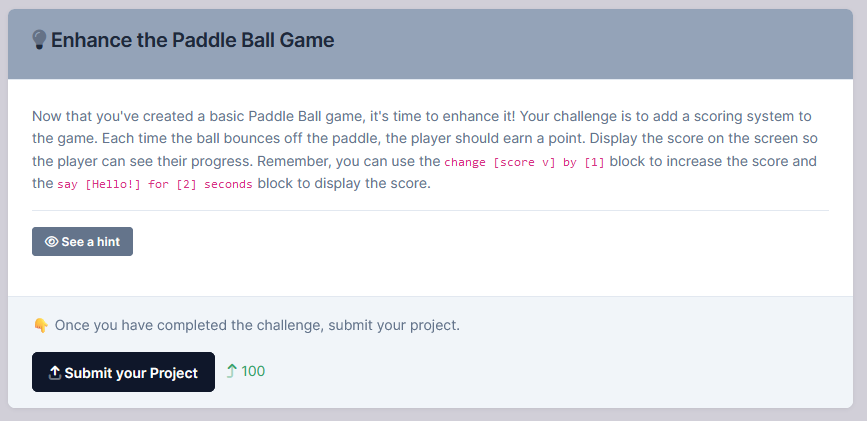Click the lightbulb icon in the header
Screen dimensions: 867x421
coord(40,40)
